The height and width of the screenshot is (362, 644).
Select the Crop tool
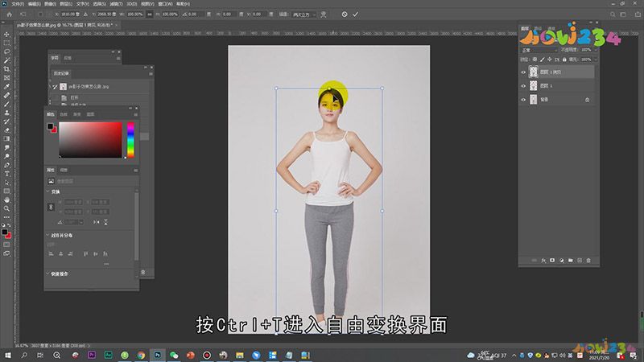coord(6,69)
